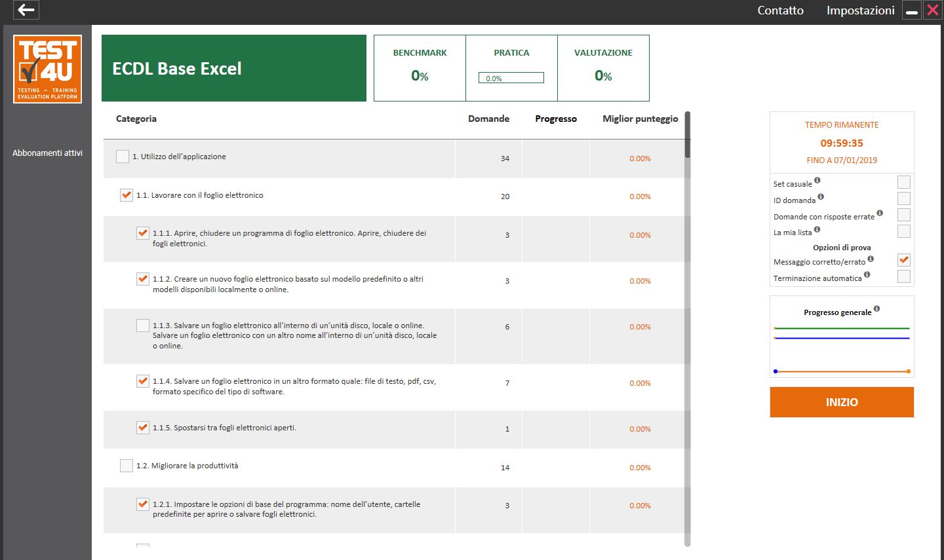Image resolution: width=944 pixels, height=560 pixels.
Task: Click question count 14 for section 1.2
Action: click(x=505, y=468)
